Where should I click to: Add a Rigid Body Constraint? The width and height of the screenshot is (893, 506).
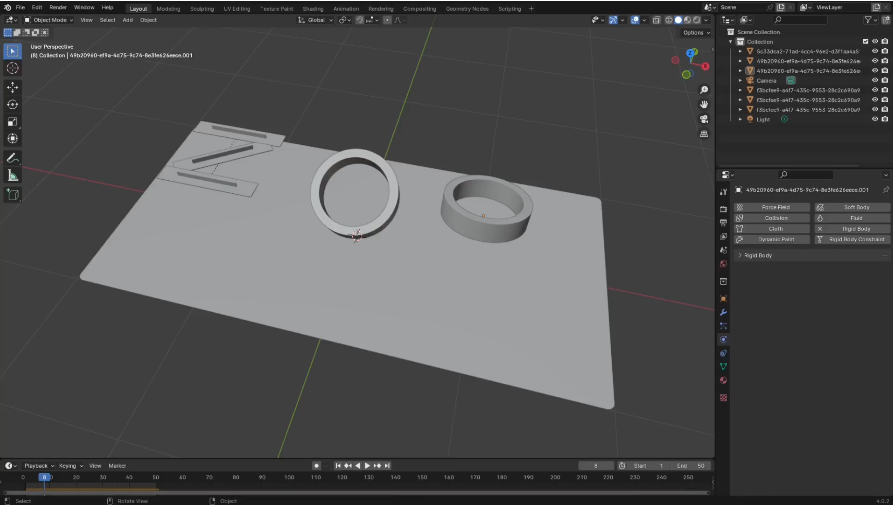[852, 240]
